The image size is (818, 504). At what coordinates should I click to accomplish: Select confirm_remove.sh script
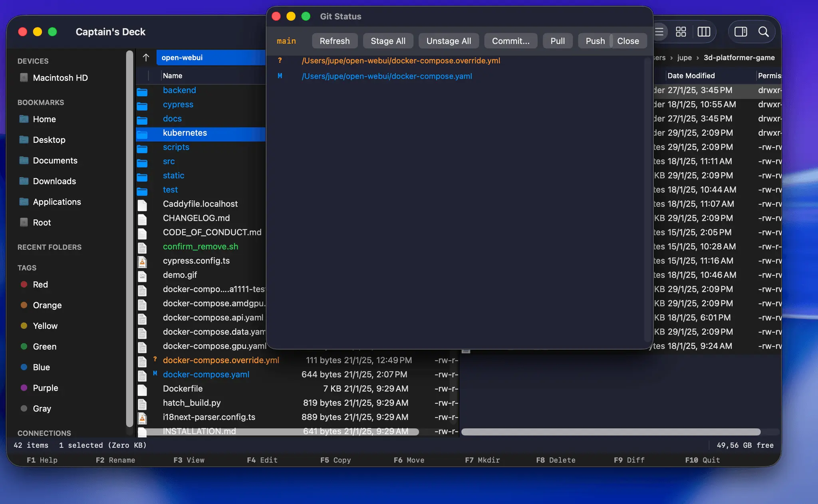[x=201, y=247]
